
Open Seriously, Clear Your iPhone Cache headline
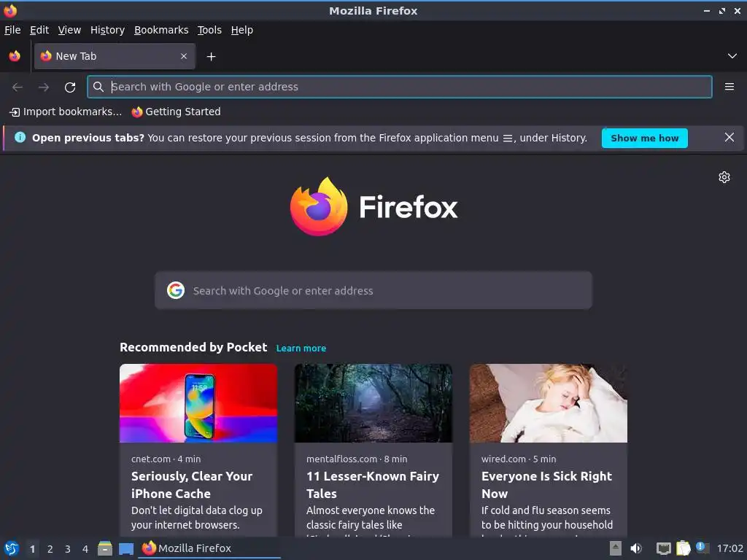(x=192, y=485)
